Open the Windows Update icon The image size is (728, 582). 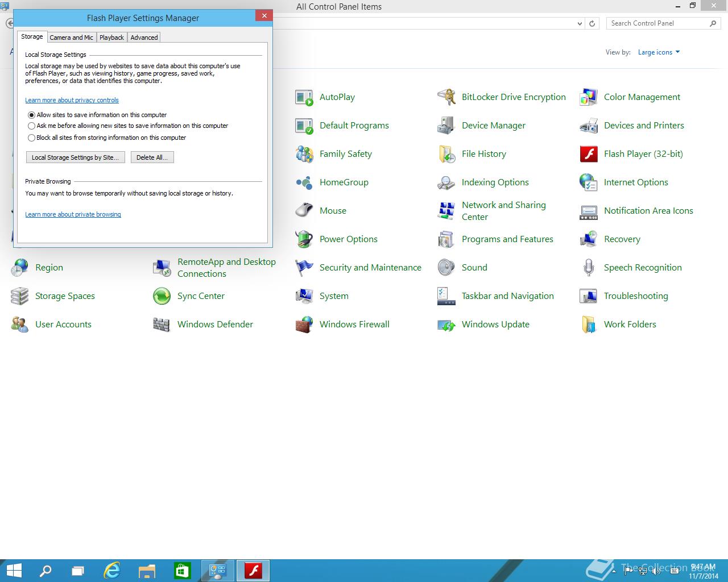[x=446, y=325]
